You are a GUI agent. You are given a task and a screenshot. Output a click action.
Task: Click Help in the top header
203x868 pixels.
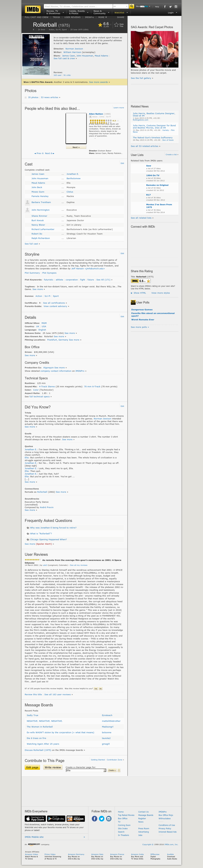157,6
